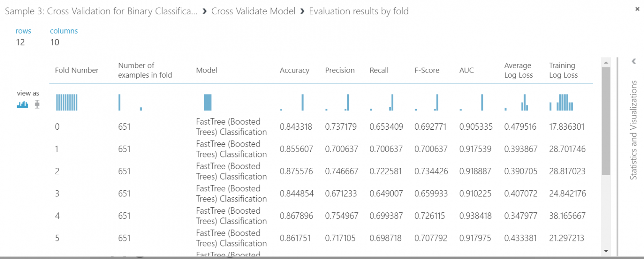Click the rows link above the table
The height and width of the screenshot is (259, 644).
pos(23,30)
